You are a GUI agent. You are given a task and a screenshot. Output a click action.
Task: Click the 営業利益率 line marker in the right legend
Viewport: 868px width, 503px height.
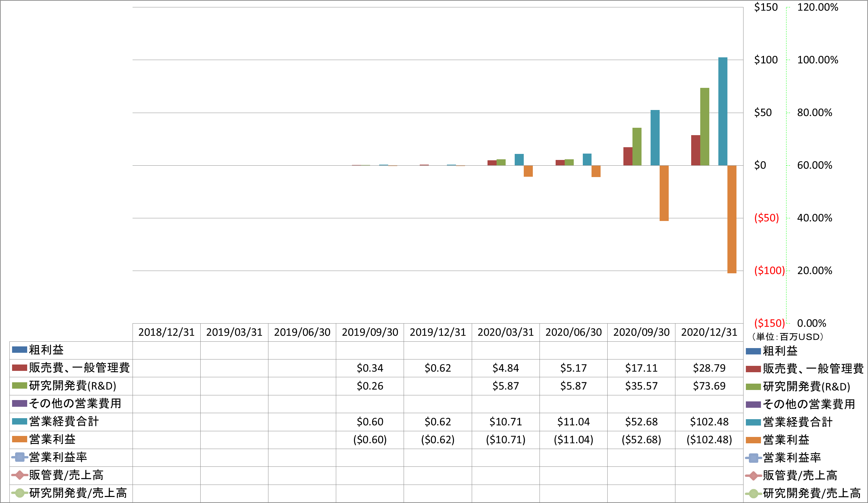pos(753,458)
